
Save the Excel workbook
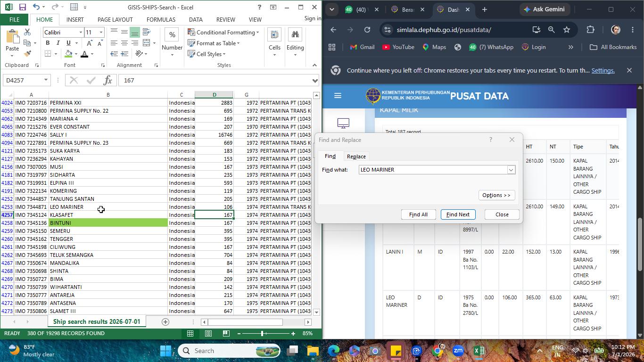click(x=22, y=7)
